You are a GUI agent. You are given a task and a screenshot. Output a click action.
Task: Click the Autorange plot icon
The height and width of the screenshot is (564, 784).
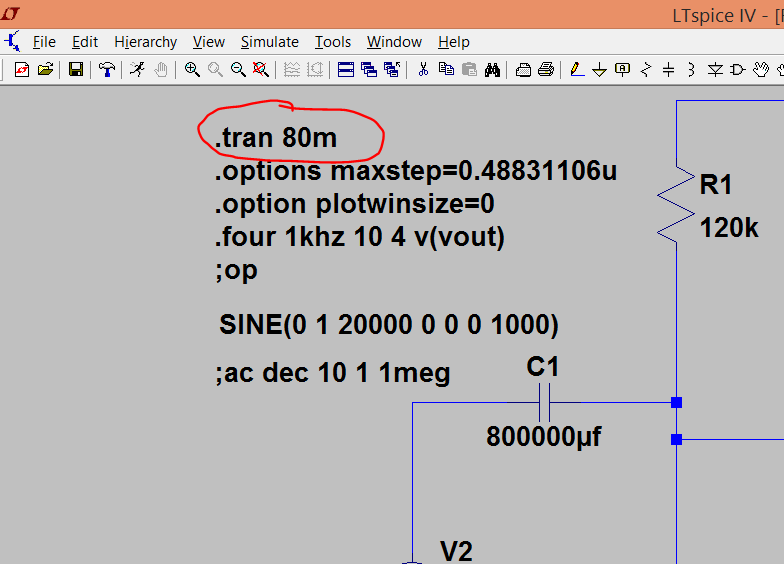[x=292, y=70]
